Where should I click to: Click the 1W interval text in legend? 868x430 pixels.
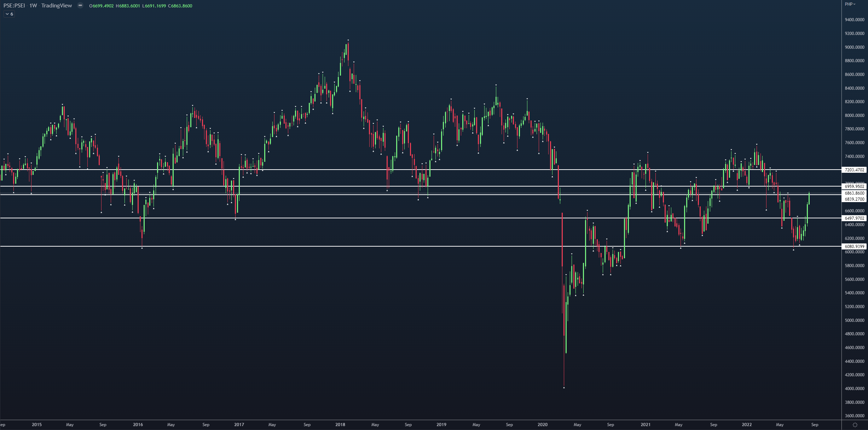click(33, 6)
